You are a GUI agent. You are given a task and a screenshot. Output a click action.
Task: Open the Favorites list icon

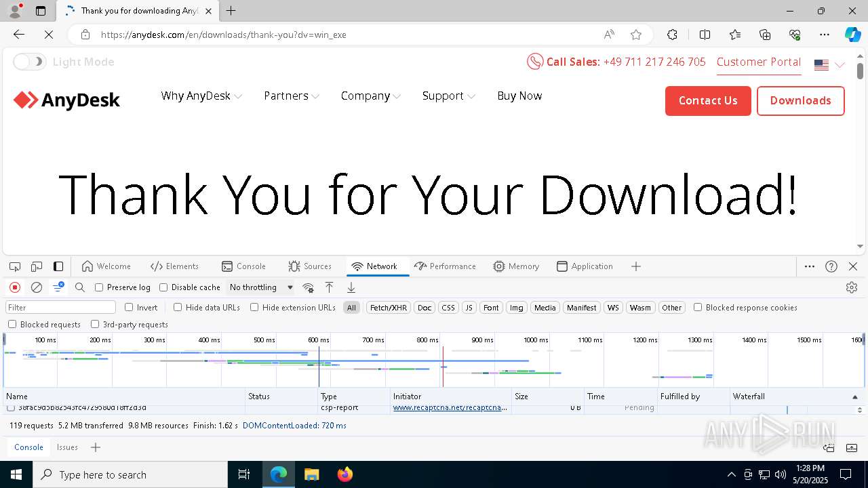(x=735, y=35)
